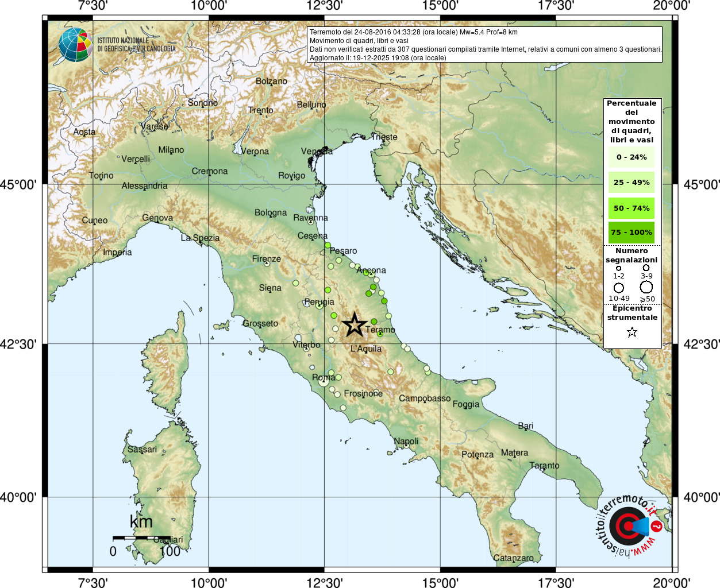Click the 50 - 74% color swatch

click(x=632, y=208)
